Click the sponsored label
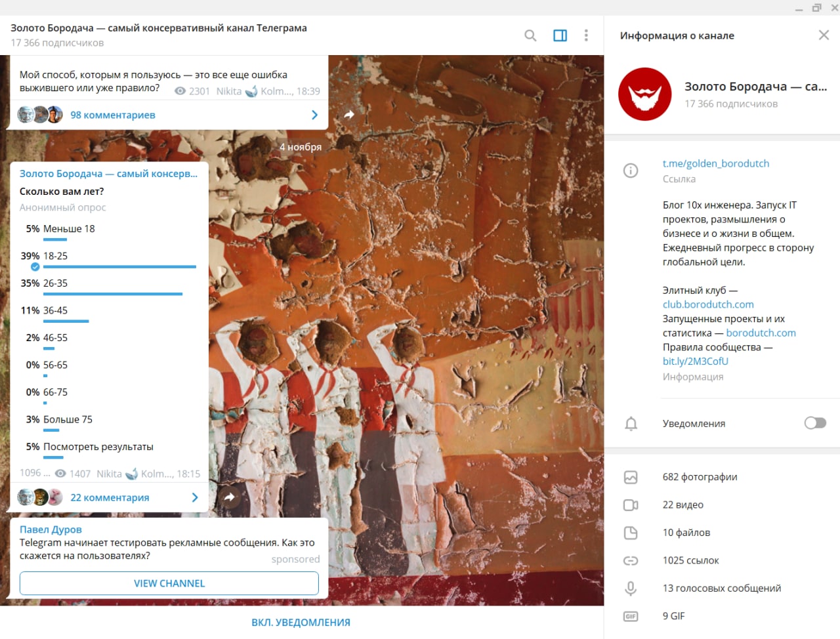840x639 pixels. click(x=295, y=559)
